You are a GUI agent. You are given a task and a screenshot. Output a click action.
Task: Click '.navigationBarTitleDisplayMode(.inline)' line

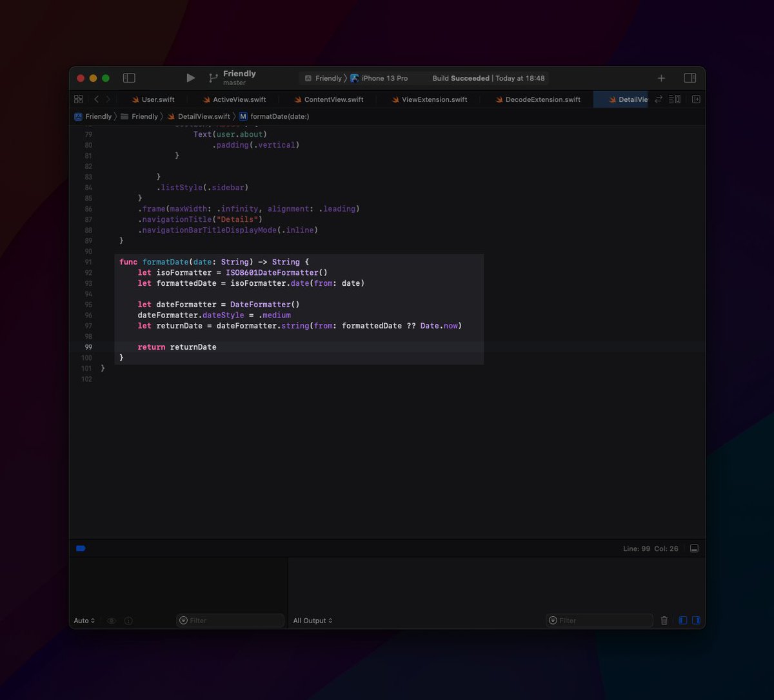tap(228, 230)
